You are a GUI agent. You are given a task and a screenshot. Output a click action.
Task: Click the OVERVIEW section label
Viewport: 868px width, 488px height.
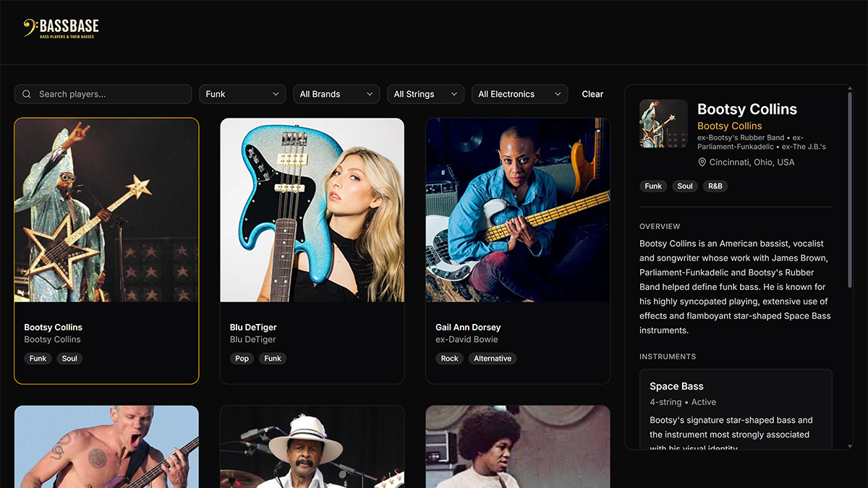pyautogui.click(x=660, y=226)
